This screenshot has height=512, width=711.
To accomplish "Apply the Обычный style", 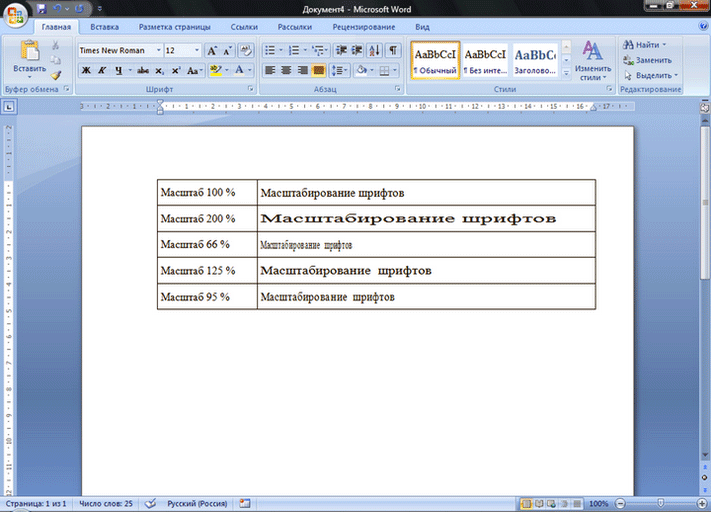I will [435, 60].
